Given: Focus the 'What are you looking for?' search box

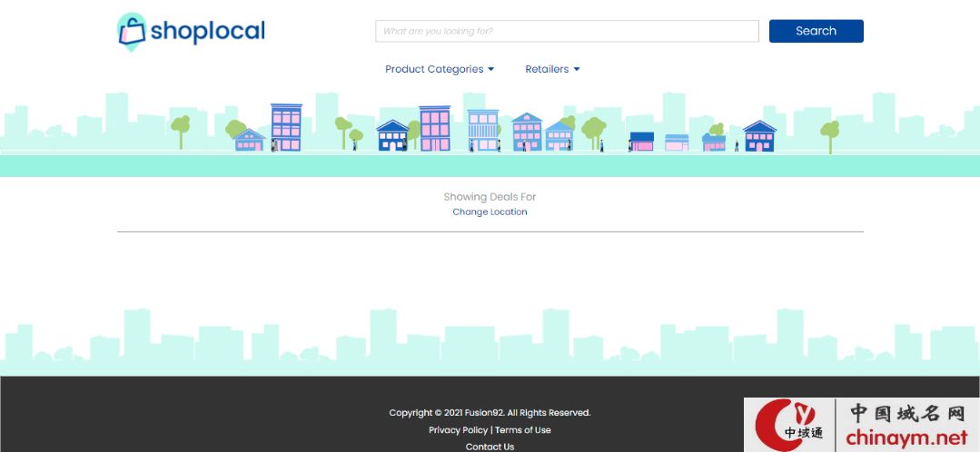Looking at the screenshot, I should 567,31.
